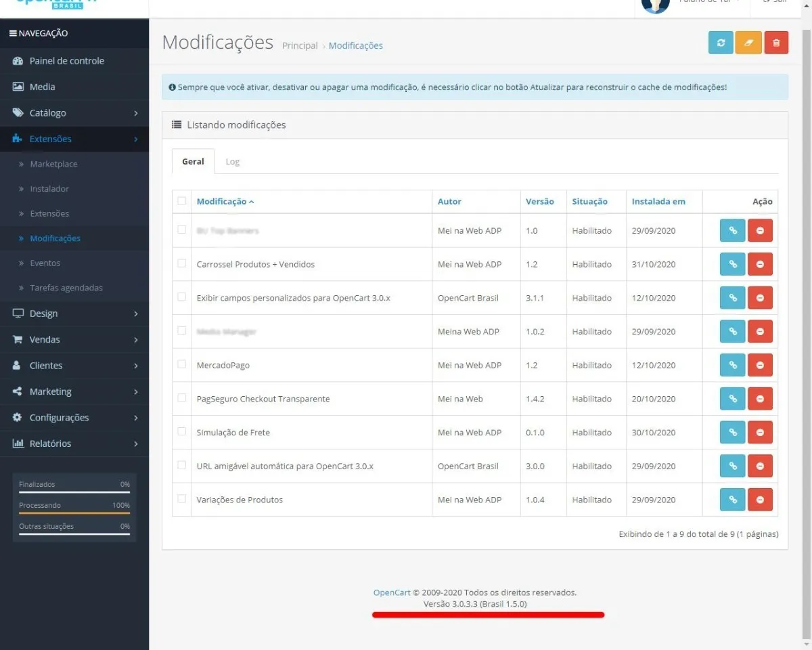Sort by the Instalada em column header
This screenshot has width=812, height=650.
pos(658,201)
